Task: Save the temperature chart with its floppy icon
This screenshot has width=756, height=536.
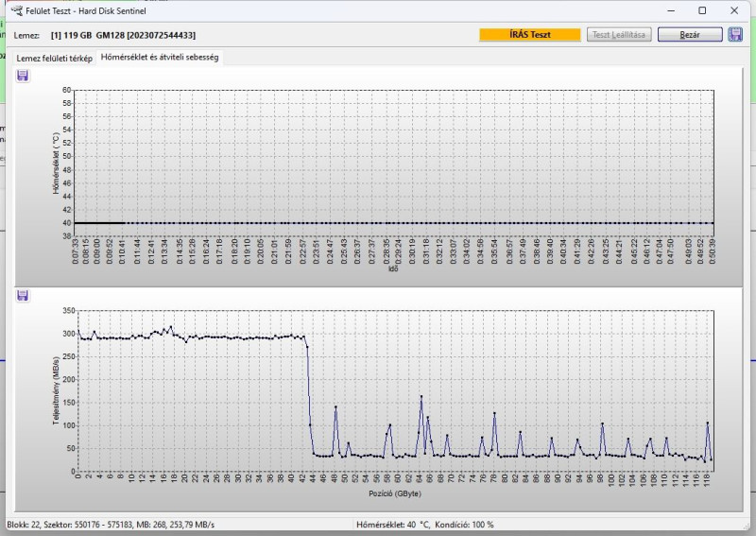Action: [23, 76]
